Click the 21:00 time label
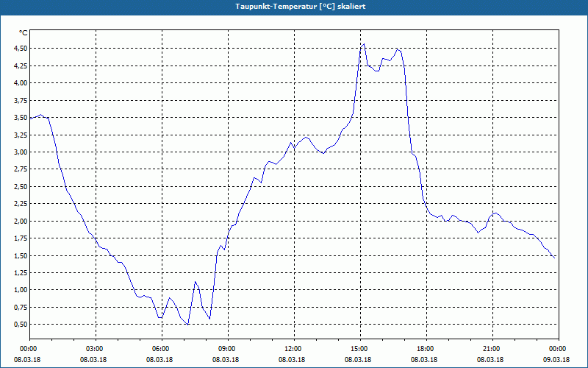The height and width of the screenshot is (368, 588). coord(491,349)
